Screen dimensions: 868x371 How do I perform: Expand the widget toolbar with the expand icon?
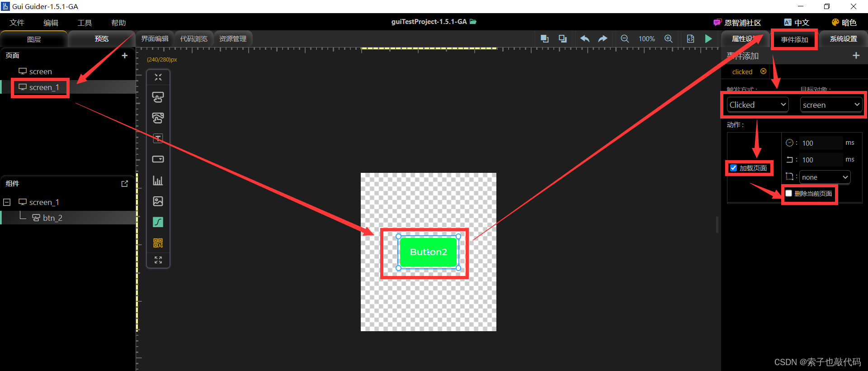158,260
